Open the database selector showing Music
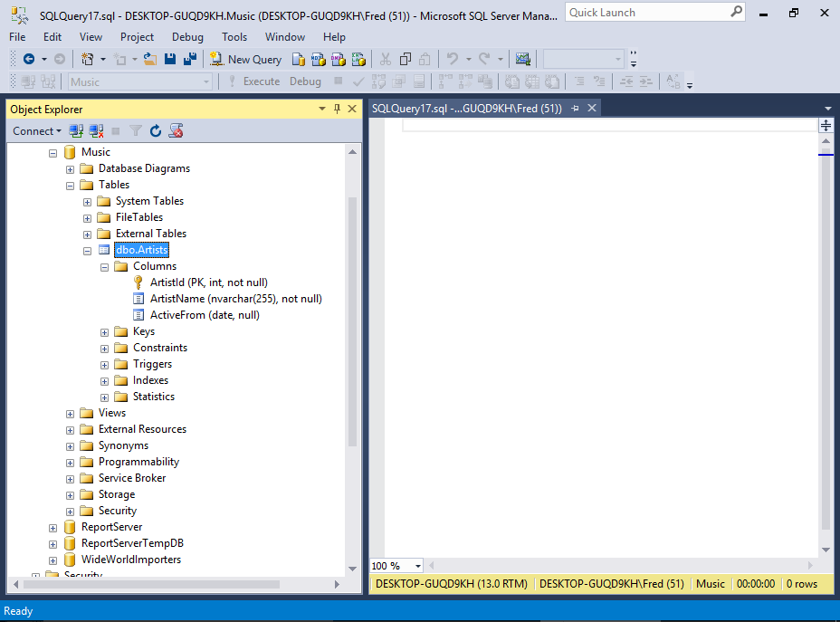Image resolution: width=840 pixels, height=622 pixels. coord(205,81)
